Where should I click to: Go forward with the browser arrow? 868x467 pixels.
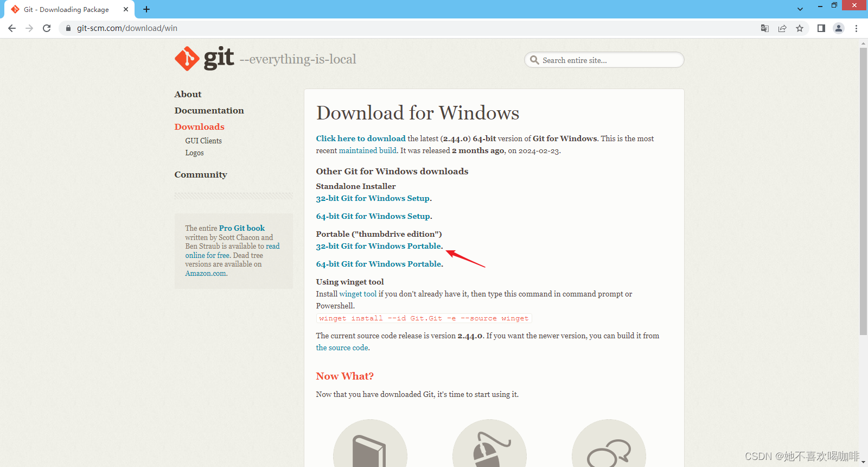(29, 28)
